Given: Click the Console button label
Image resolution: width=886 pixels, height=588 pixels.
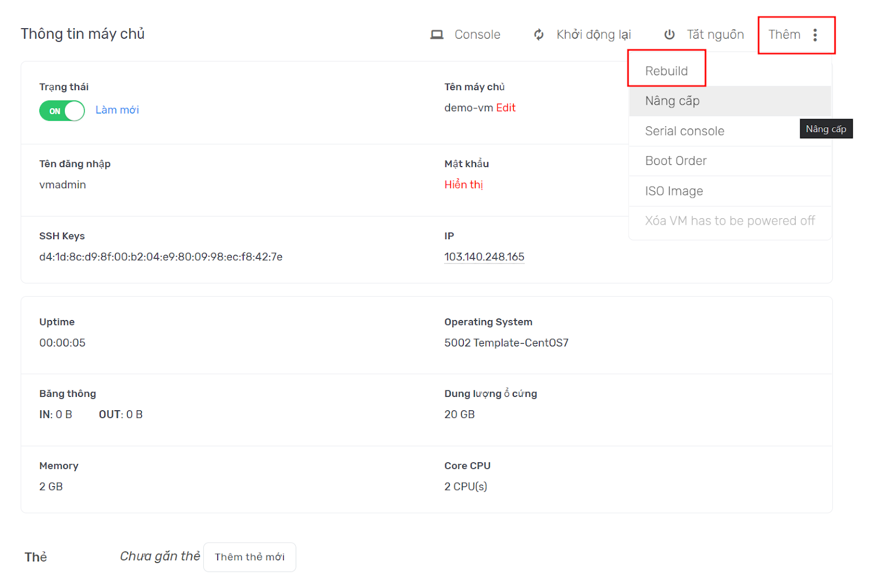Looking at the screenshot, I should click(x=477, y=35).
